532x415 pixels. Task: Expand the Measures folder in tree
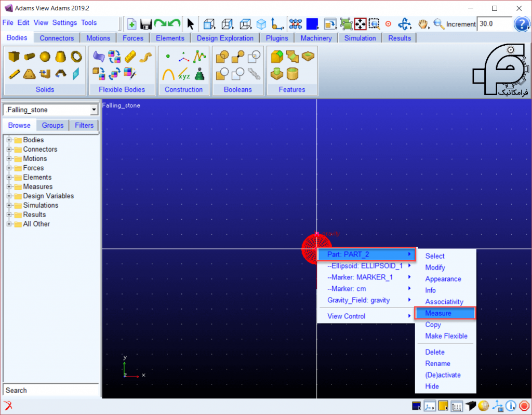(x=9, y=186)
